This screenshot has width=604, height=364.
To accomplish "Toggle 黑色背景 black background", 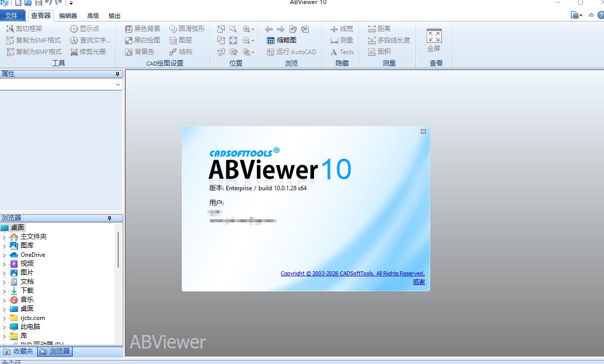I will [x=143, y=29].
